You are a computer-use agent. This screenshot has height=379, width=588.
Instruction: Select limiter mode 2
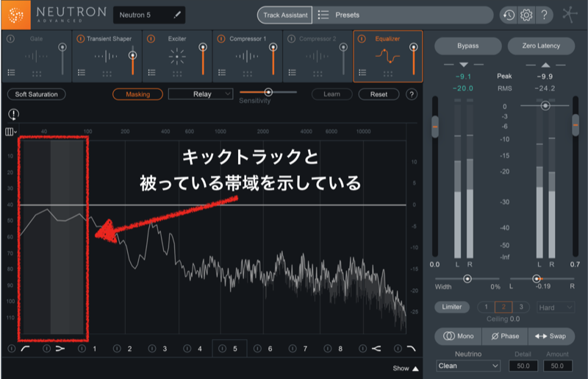tap(503, 307)
